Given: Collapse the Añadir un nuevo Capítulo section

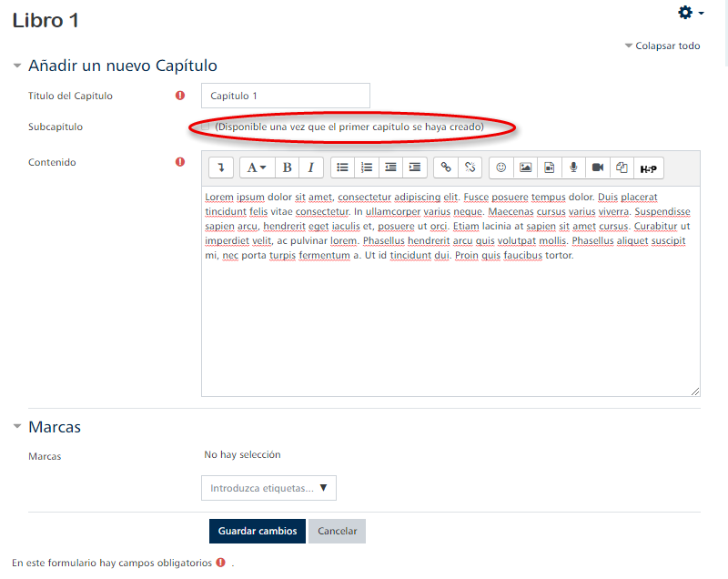Looking at the screenshot, I should (x=17, y=66).
